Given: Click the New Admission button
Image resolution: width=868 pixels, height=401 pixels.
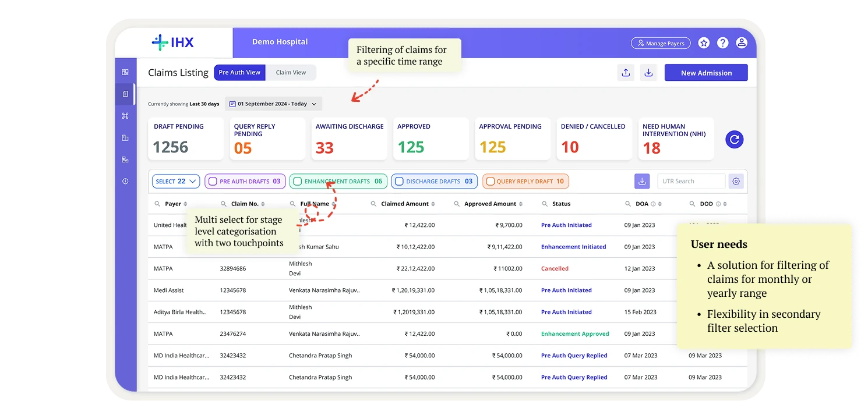Looking at the screenshot, I should coord(706,73).
